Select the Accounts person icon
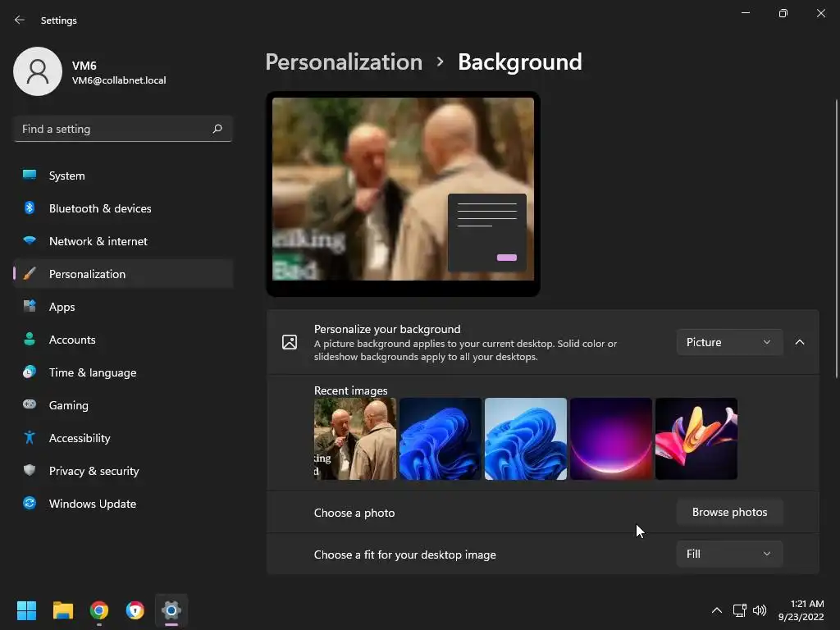Image resolution: width=840 pixels, height=630 pixels. (x=30, y=339)
